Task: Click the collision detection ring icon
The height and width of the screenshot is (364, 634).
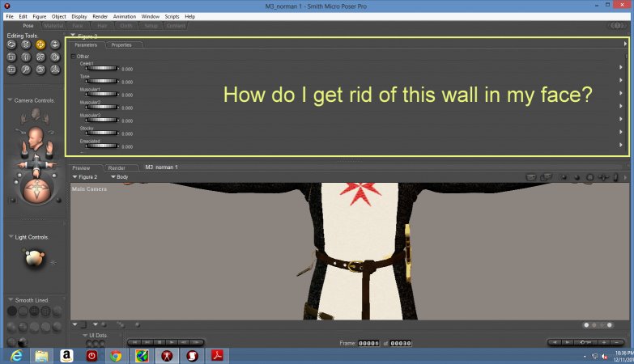Action: pyautogui.click(x=590, y=177)
